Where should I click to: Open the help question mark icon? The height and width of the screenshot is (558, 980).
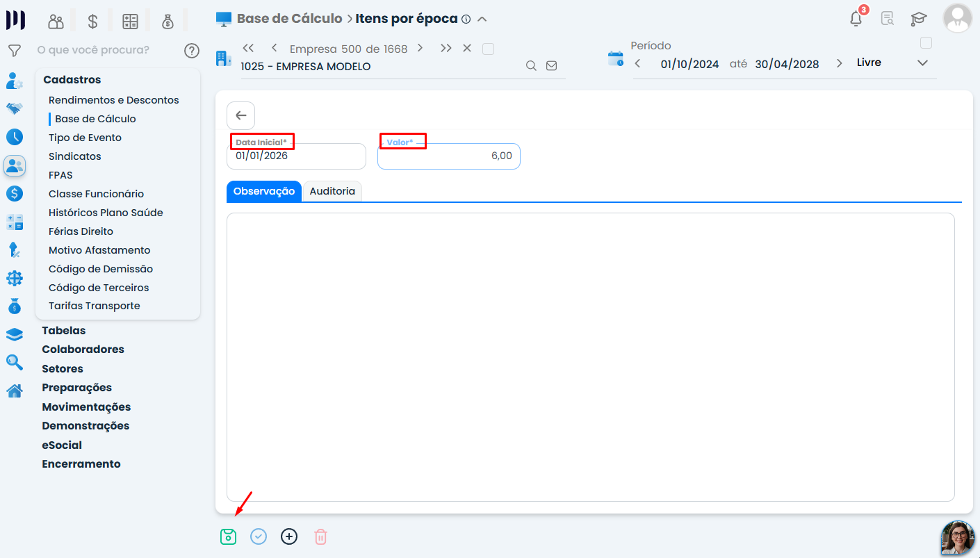pos(192,51)
